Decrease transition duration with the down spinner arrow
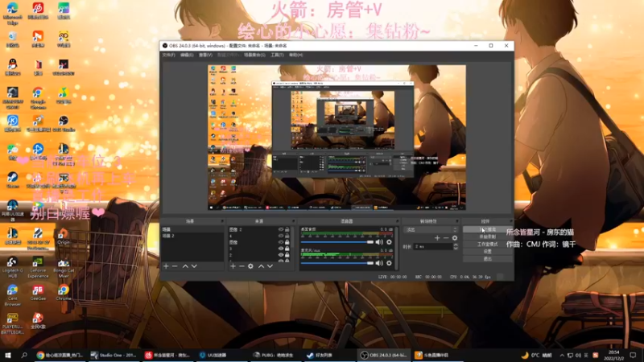 click(x=456, y=248)
